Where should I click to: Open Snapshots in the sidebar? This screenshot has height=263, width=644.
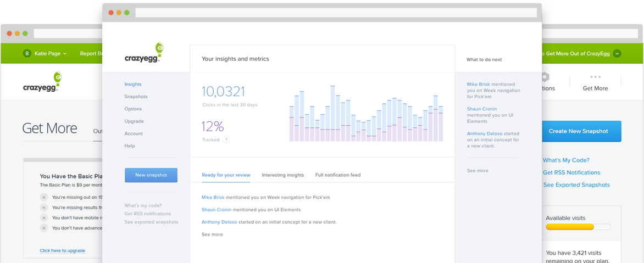coord(136,97)
